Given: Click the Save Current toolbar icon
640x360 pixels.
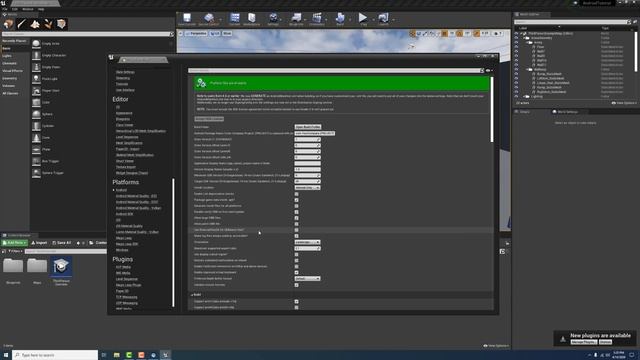Looking at the screenshot, I should click(187, 18).
